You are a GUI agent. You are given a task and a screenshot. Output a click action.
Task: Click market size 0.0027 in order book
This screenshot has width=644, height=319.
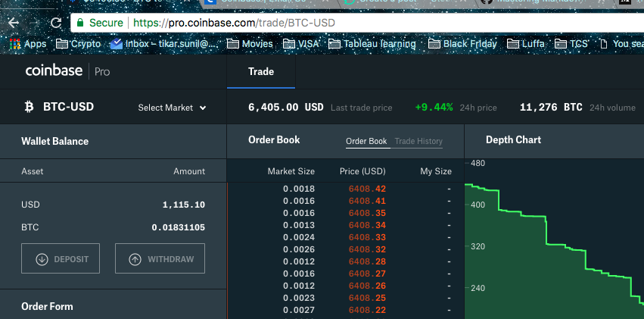click(x=299, y=310)
